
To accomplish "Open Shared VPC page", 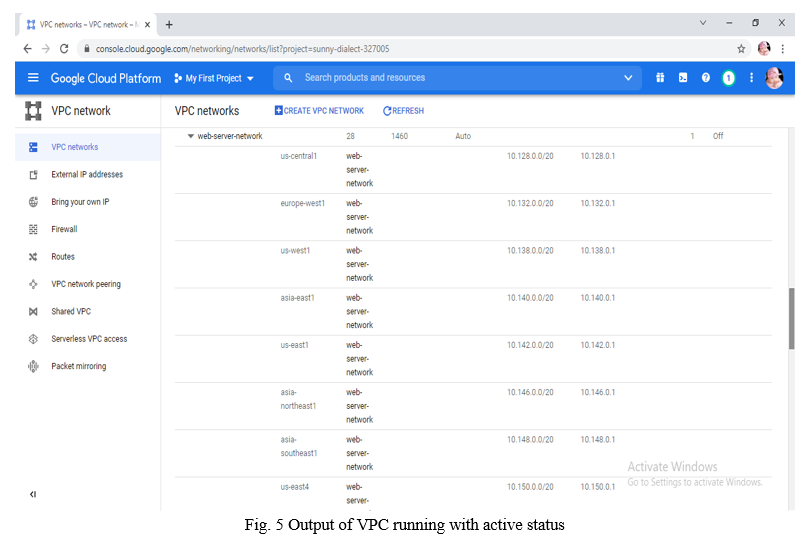I will 71,311.
